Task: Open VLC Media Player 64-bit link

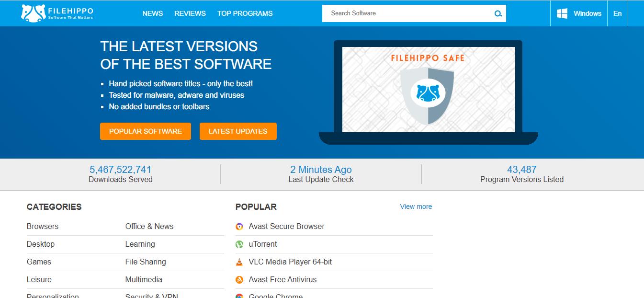Action: click(x=290, y=262)
